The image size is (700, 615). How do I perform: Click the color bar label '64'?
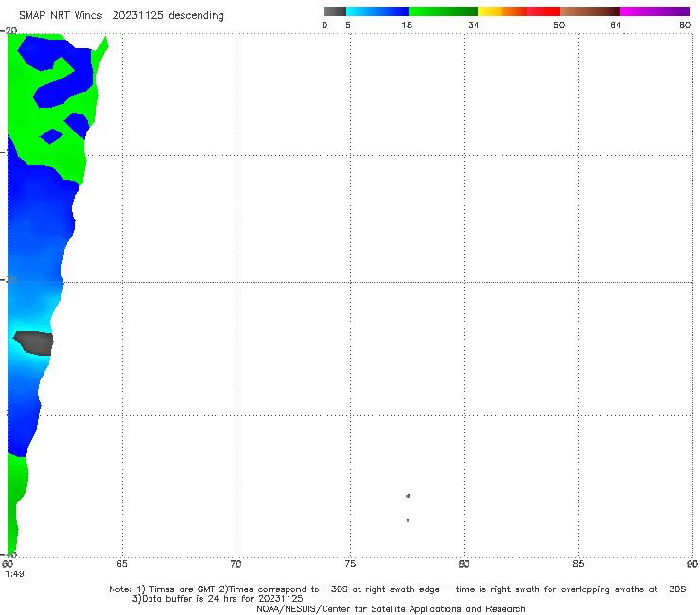[616, 25]
